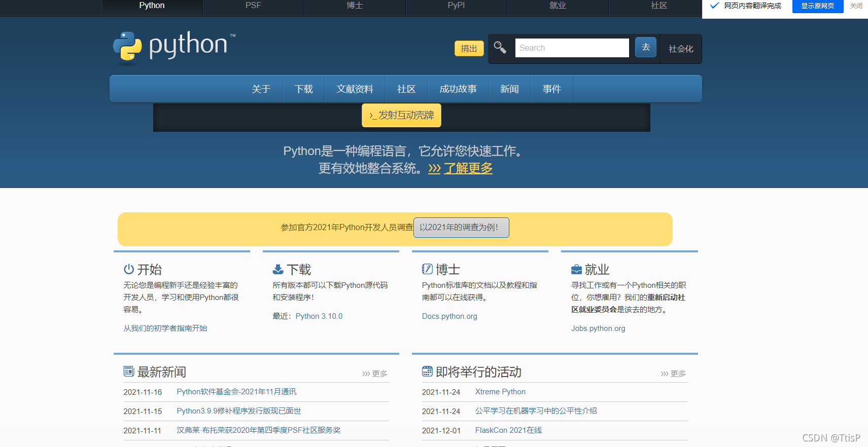Click the 下载 section heading
This screenshot has height=447, width=868.
click(299, 270)
